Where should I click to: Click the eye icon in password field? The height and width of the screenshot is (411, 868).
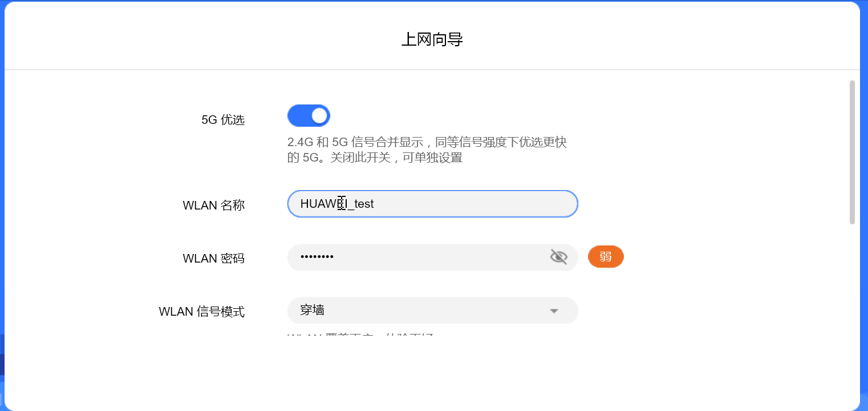coord(559,257)
